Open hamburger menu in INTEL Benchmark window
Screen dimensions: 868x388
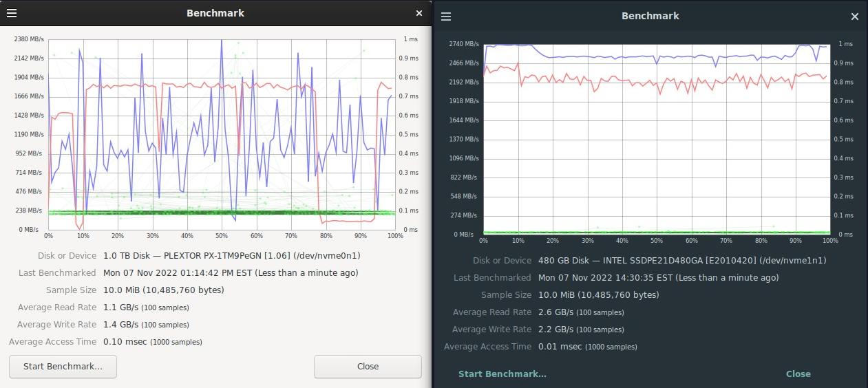click(x=446, y=17)
